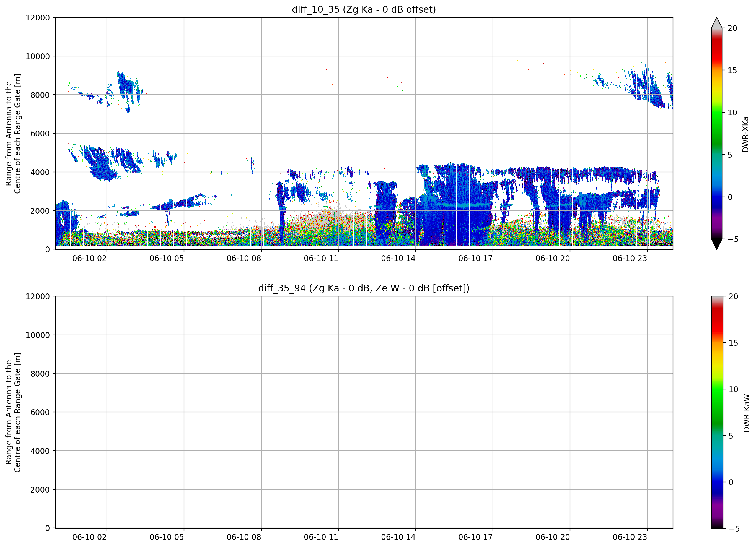
Task: Click the 12000 y-axis label on top plot
Action: pyautogui.click(x=38, y=18)
